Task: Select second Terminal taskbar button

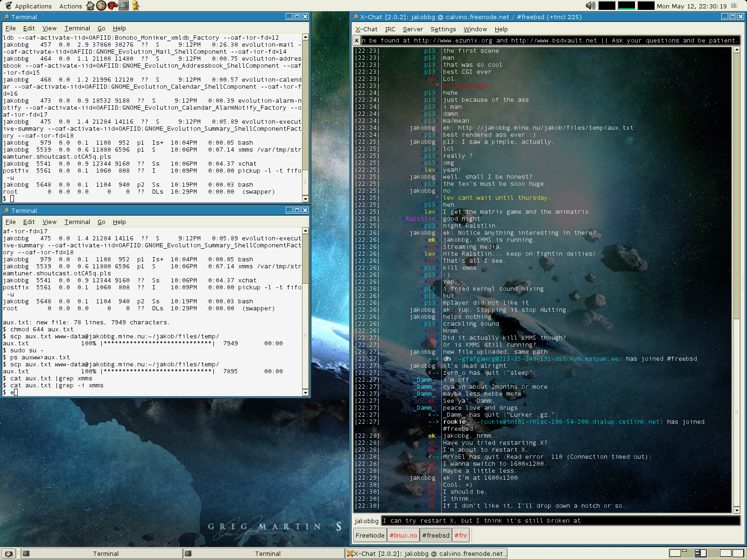Action: coord(264,553)
